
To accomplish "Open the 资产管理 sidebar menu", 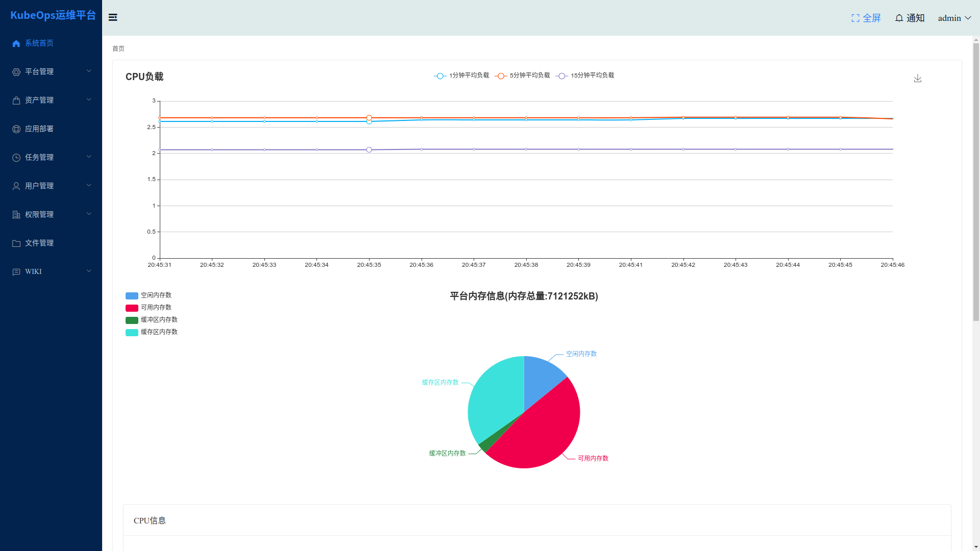I will (39, 100).
